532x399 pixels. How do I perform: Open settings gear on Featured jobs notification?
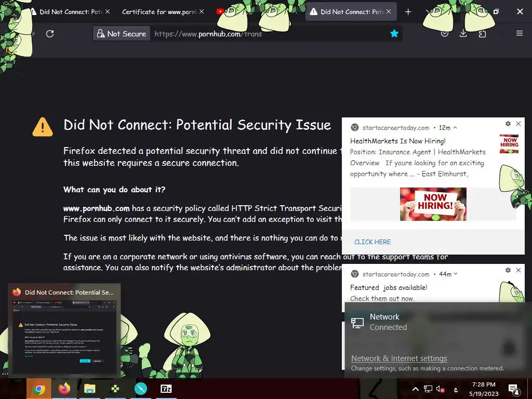click(x=508, y=270)
